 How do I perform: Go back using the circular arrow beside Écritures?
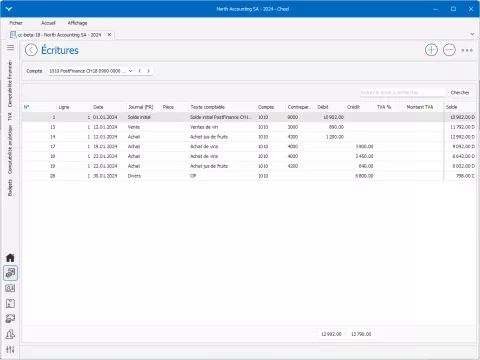pyautogui.click(x=31, y=50)
